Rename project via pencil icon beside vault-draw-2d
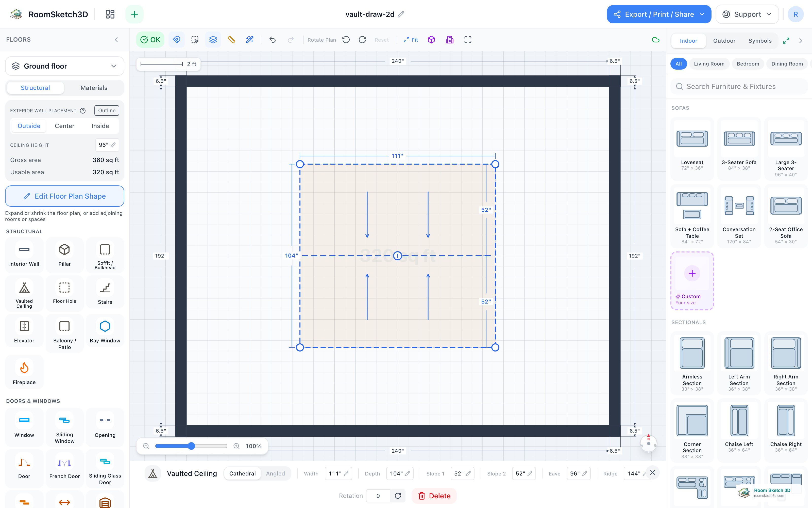 (x=401, y=14)
